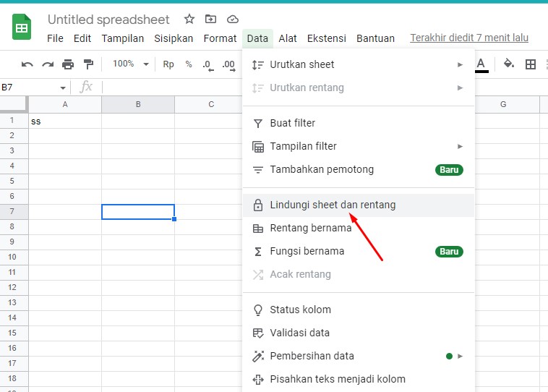Click the Acak rentang entry
The width and height of the screenshot is (548, 392).
pyautogui.click(x=359, y=275)
